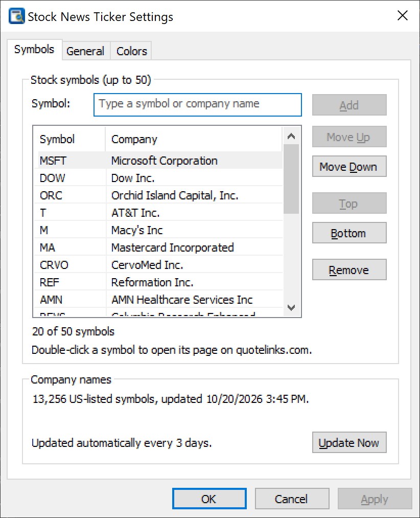Confirm settings with OK
The image size is (420, 518).
tap(209, 499)
